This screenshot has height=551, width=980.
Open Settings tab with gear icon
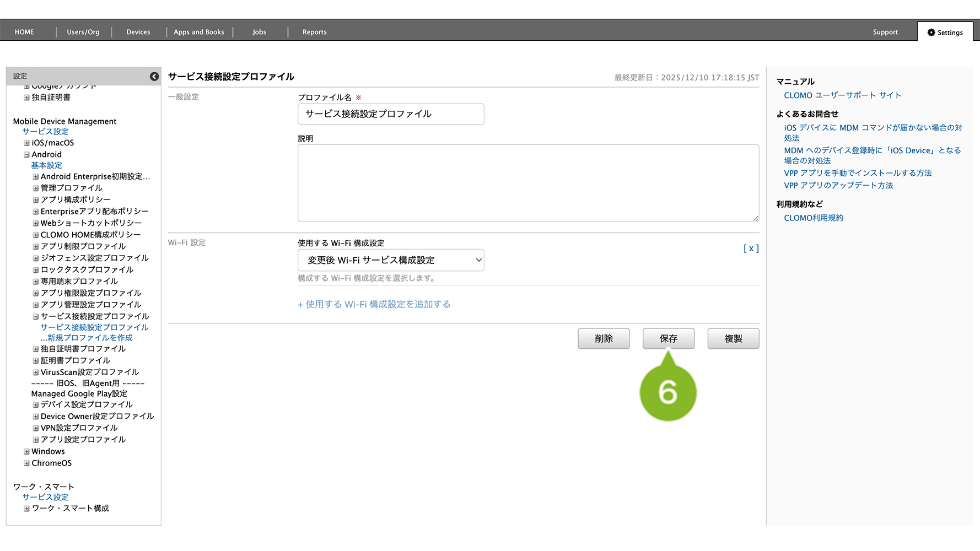(x=945, y=33)
